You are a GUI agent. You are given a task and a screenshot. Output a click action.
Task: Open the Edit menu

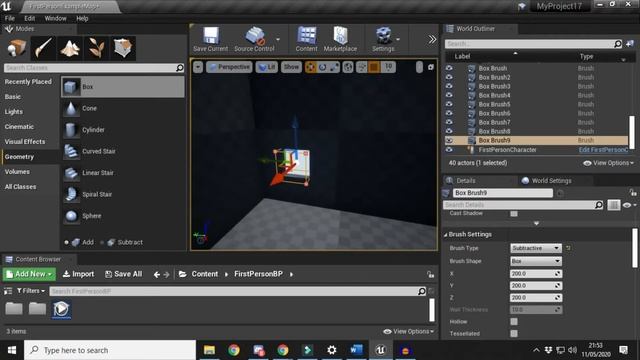click(x=29, y=18)
